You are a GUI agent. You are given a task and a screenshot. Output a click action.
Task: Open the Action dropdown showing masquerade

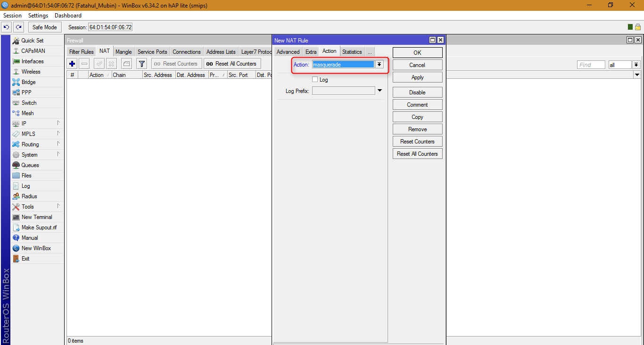[380, 64]
